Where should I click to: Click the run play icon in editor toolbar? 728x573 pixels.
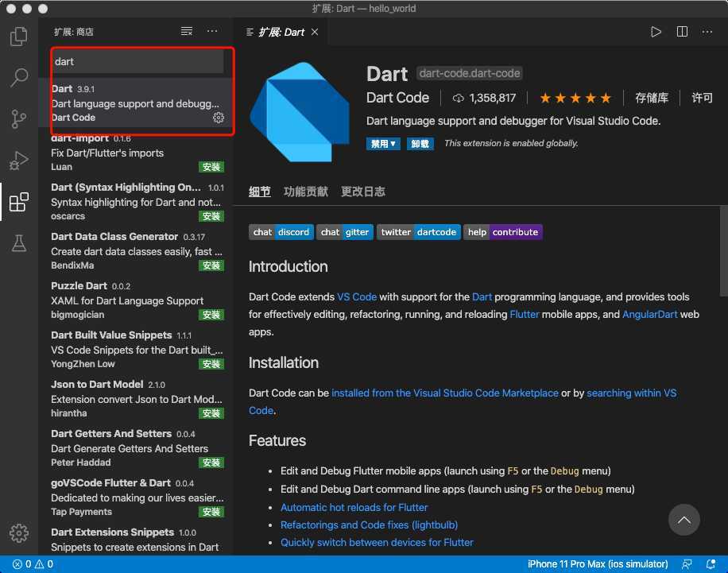tap(656, 32)
